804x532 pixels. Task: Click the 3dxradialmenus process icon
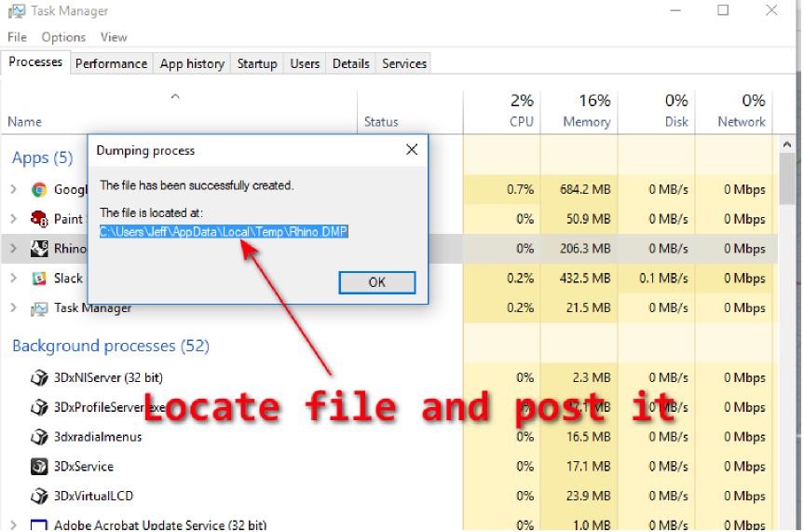39,437
